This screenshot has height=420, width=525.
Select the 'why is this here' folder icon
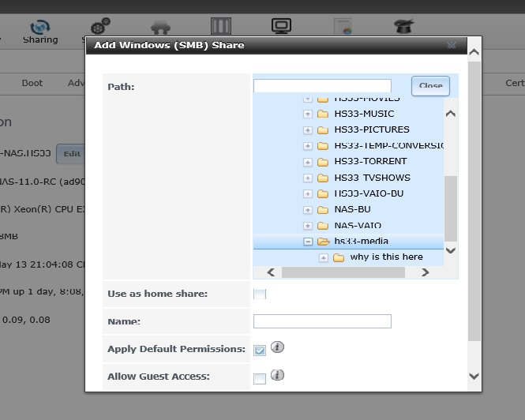(339, 257)
